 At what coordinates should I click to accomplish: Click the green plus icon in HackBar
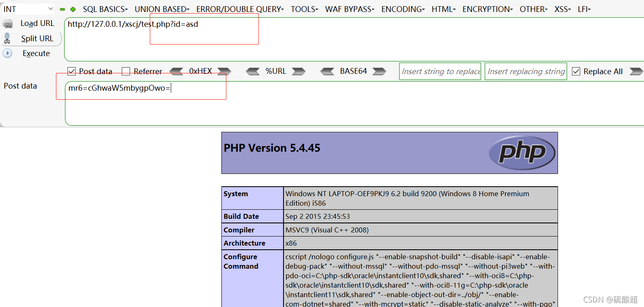[73, 9]
